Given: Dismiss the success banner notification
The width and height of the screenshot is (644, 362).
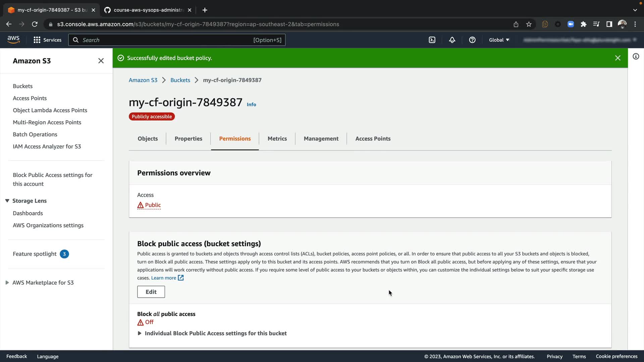Looking at the screenshot, I should (x=618, y=58).
